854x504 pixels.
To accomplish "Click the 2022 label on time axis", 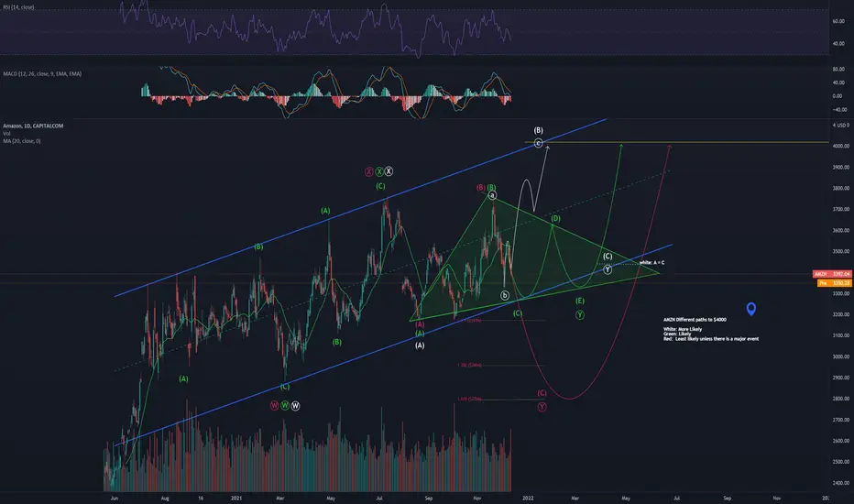I will [x=528, y=498].
